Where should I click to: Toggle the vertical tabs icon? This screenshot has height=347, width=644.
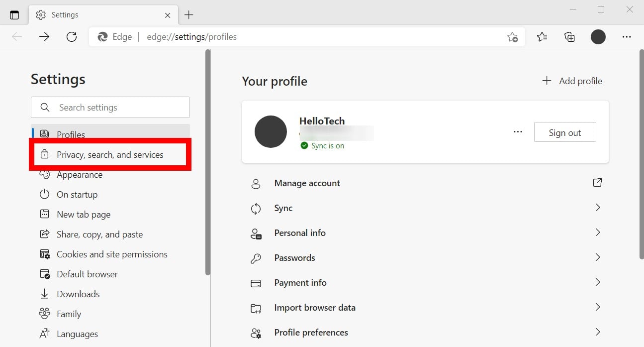[x=14, y=15]
